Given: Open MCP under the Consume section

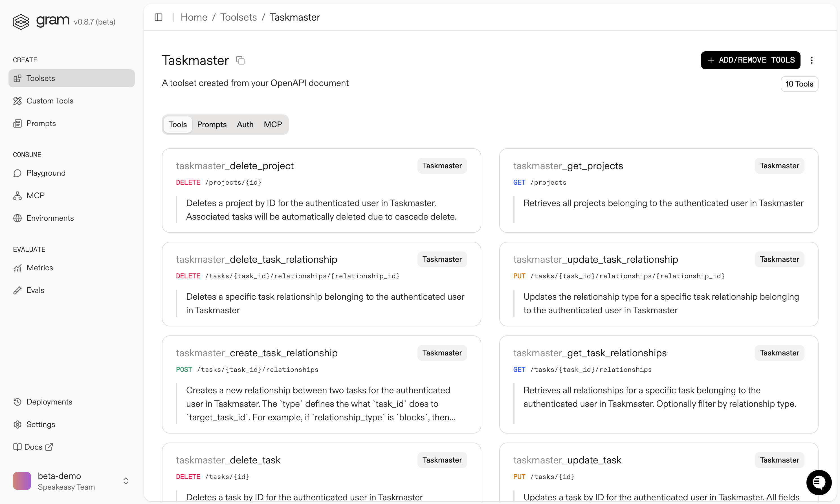Looking at the screenshot, I should tap(35, 196).
